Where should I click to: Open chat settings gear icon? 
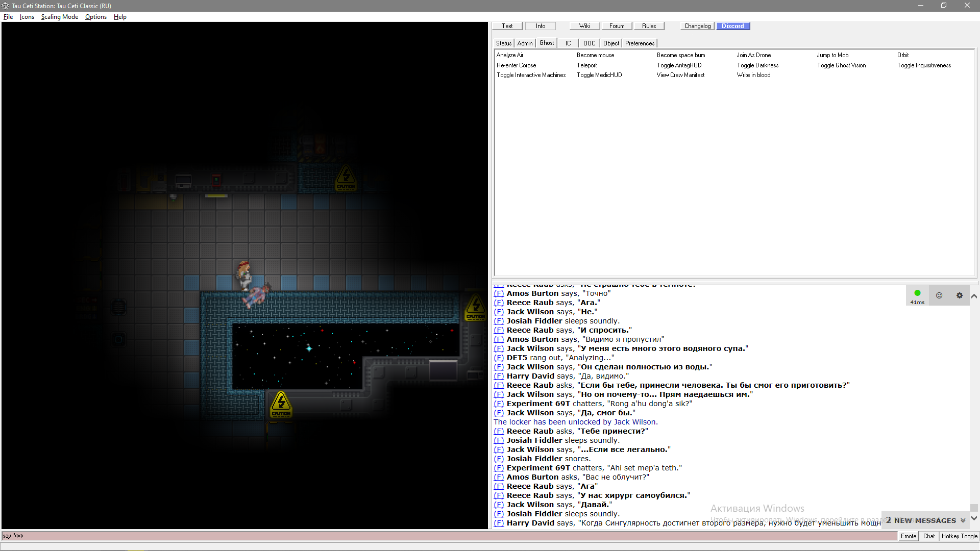coord(959,295)
